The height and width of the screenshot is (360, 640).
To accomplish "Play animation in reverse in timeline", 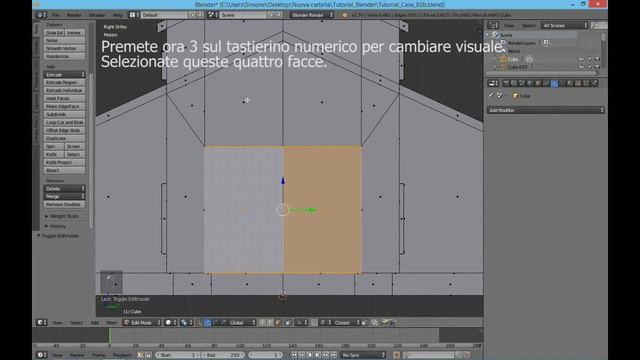I will point(309,355).
